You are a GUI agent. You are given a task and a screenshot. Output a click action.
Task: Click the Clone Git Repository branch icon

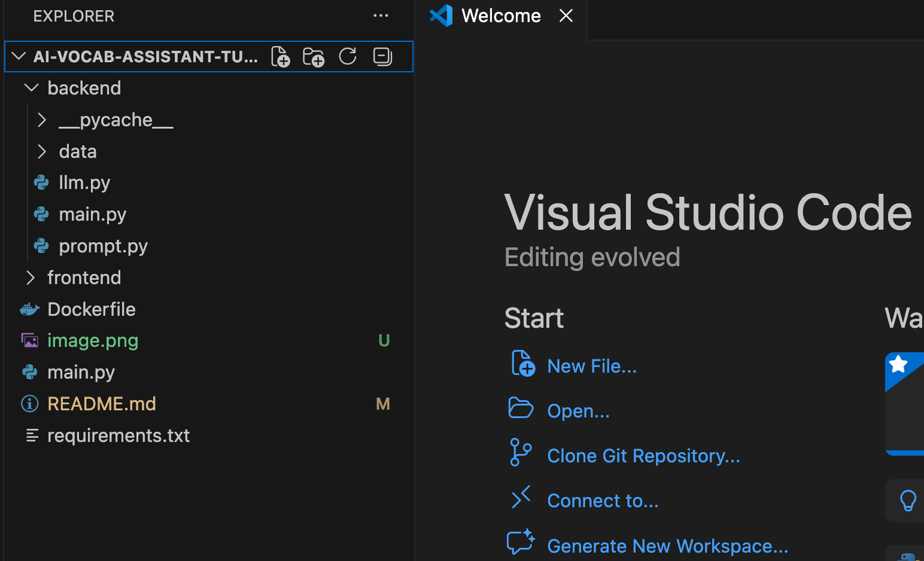[520, 452]
